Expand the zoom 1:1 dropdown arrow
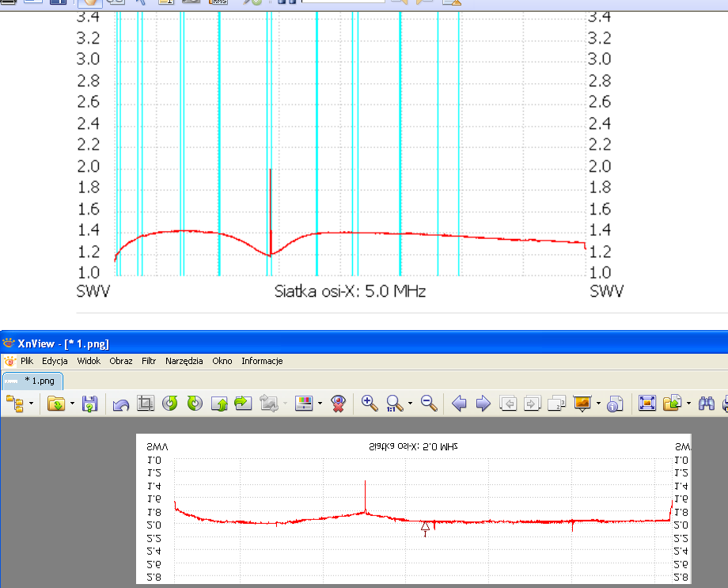 [x=410, y=404]
